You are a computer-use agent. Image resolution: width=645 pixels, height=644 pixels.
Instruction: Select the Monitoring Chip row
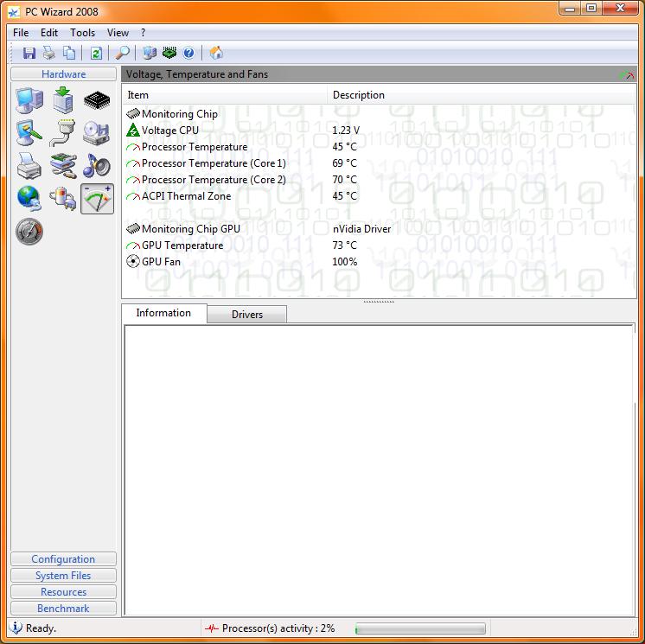coord(379,114)
